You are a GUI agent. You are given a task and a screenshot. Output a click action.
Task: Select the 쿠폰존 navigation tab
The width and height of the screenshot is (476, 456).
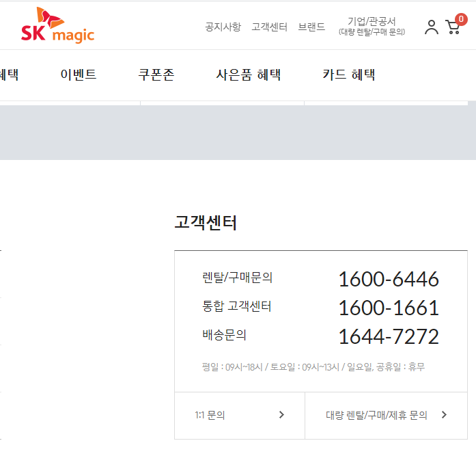pos(156,75)
